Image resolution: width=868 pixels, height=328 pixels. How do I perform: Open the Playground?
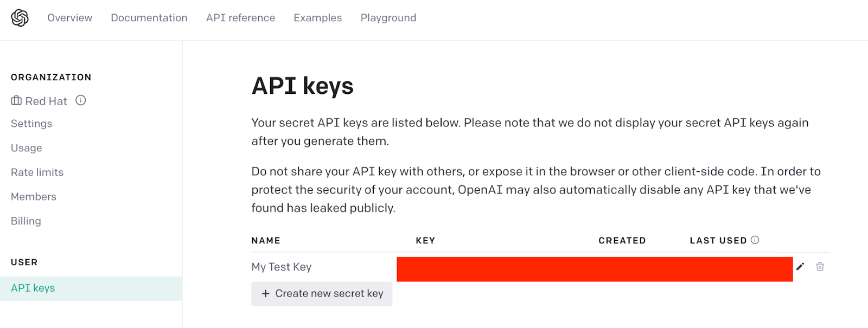click(388, 18)
